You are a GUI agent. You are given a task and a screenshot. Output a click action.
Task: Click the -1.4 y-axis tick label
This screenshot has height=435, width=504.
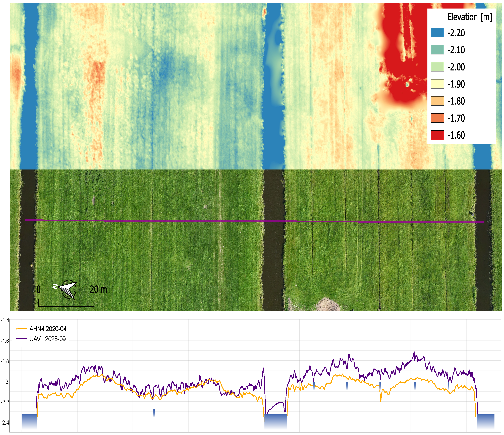(5, 320)
